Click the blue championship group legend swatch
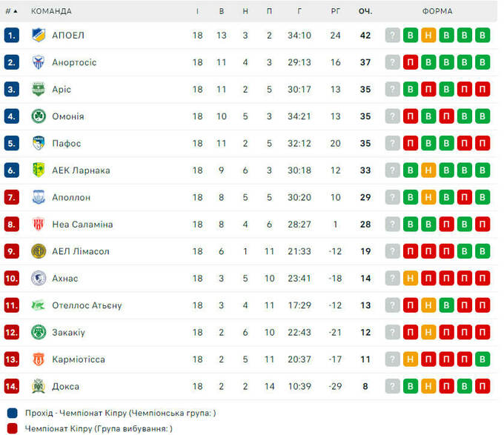504x435 pixels. pyautogui.click(x=12, y=413)
